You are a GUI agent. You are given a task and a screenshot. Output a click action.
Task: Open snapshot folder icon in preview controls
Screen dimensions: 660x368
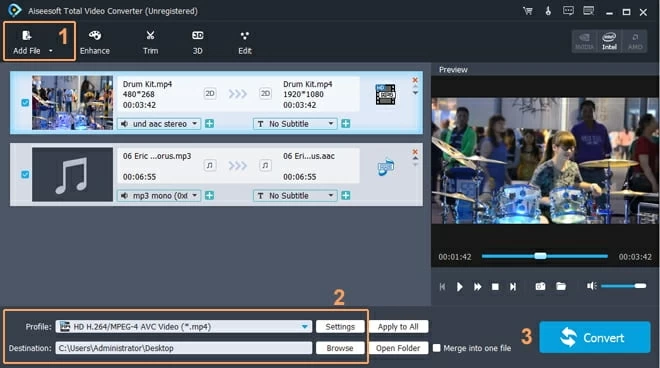561,286
